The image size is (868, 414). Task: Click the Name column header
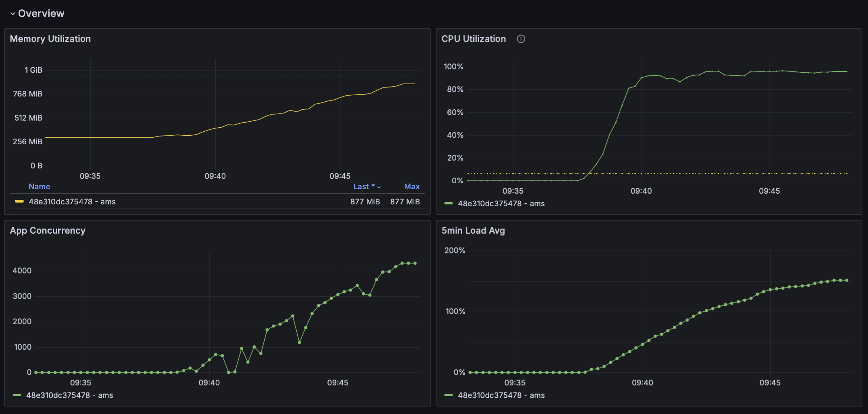[x=39, y=187]
